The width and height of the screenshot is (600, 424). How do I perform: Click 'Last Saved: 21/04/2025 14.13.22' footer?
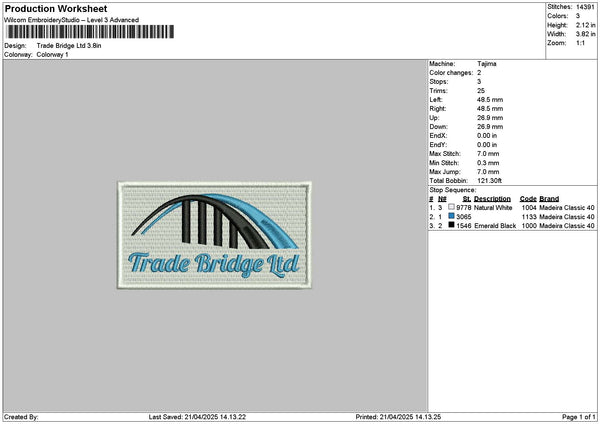(x=197, y=417)
